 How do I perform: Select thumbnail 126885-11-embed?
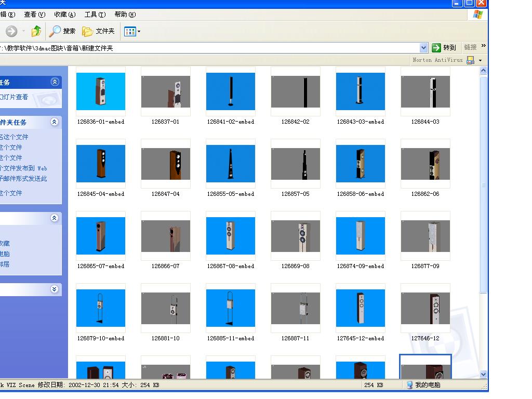pyautogui.click(x=231, y=308)
